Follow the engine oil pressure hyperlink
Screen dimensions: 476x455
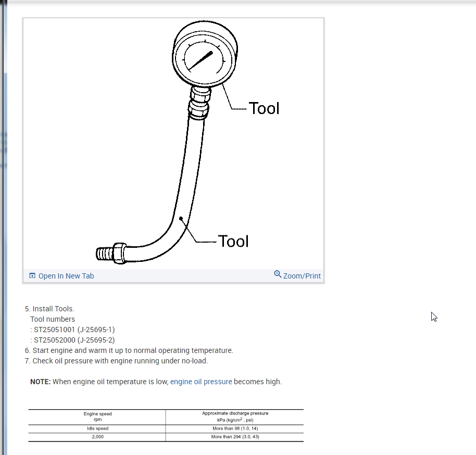point(201,382)
